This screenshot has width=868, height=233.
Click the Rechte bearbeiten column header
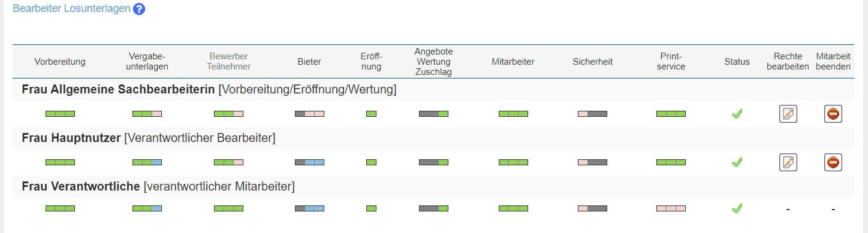788,62
